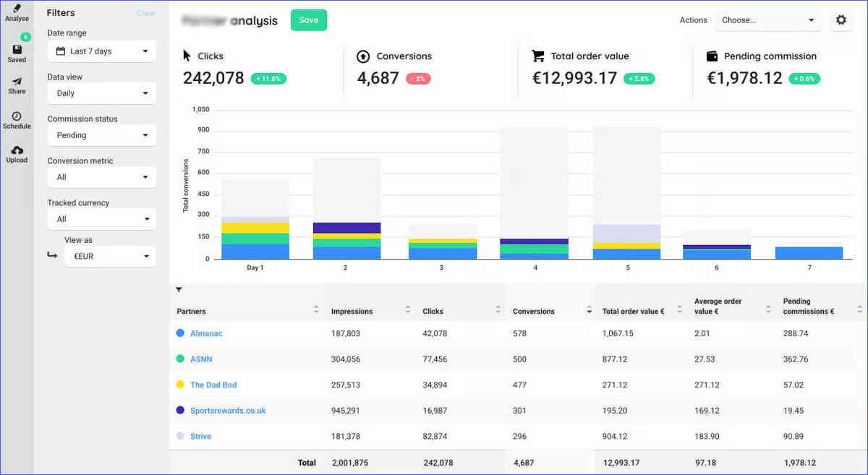Viewport: 868px width, 475px height.
Task: Click the filter funnel above the Partners table
Action: point(179,289)
